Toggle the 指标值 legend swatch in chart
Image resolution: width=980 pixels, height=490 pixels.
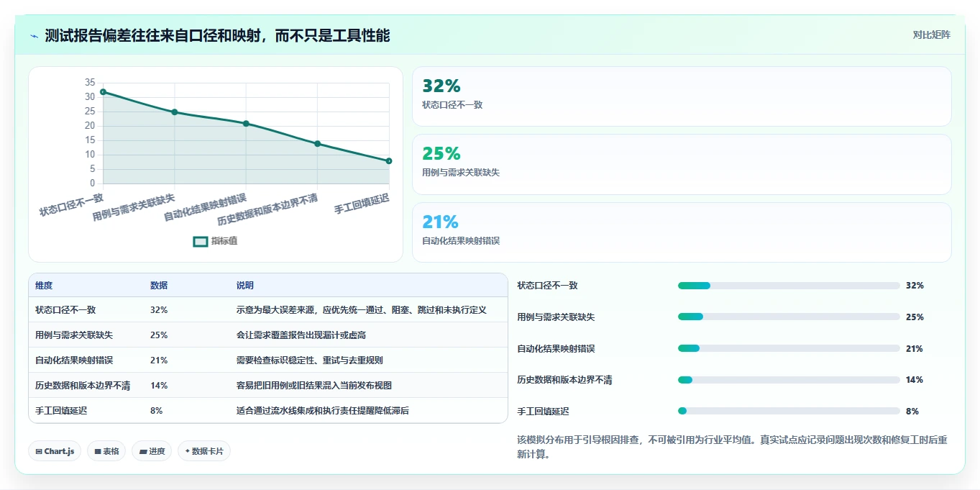click(201, 241)
